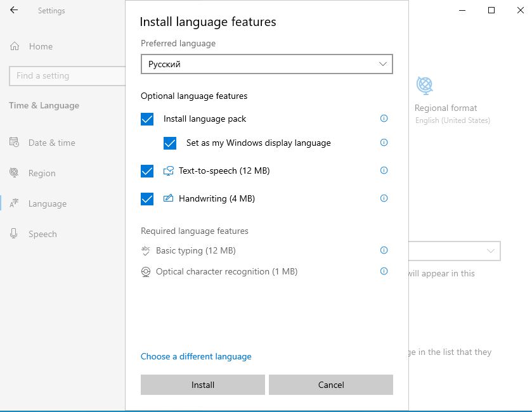This screenshot has width=532, height=412.
Task: Uncheck Text-to-speech (12 MB) checkbox
Action: [x=147, y=171]
